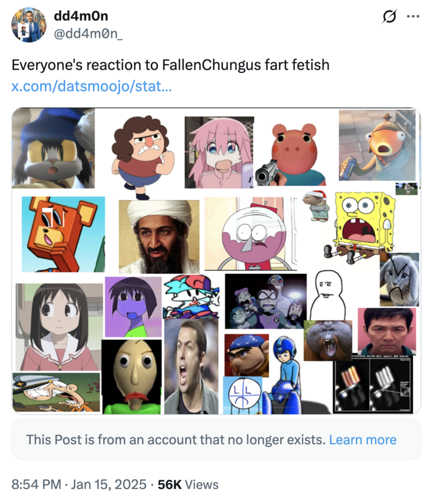
Task: Click the post timestamp 8:54 PM
Action: click(x=36, y=484)
